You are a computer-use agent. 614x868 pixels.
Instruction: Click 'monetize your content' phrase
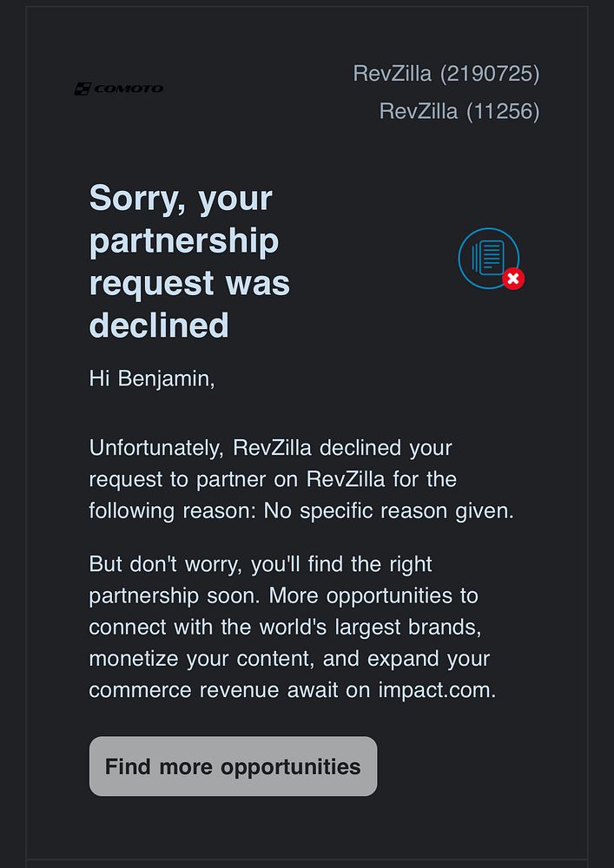pos(201,659)
